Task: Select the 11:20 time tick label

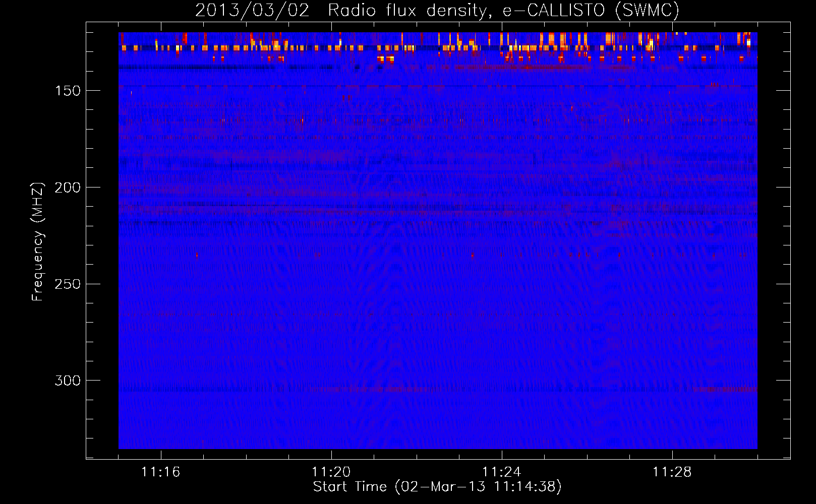Action: [331, 472]
